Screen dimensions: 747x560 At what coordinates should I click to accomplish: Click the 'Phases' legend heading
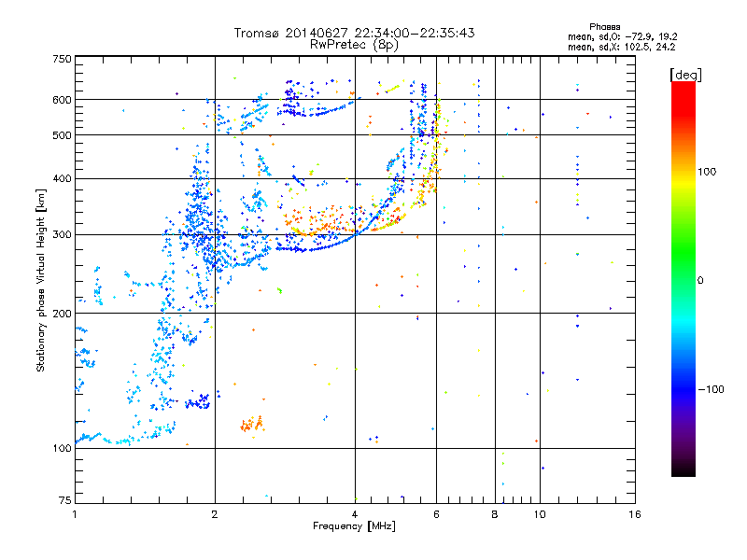[x=604, y=27]
